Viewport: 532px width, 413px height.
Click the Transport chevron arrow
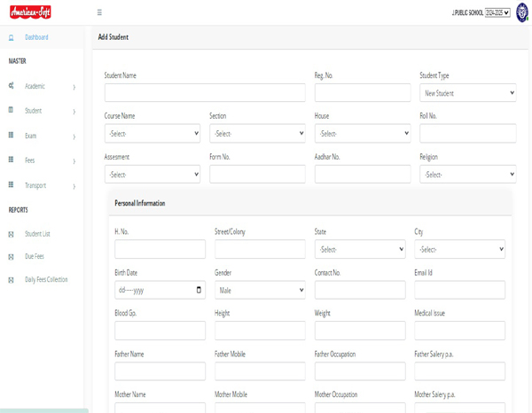(74, 186)
